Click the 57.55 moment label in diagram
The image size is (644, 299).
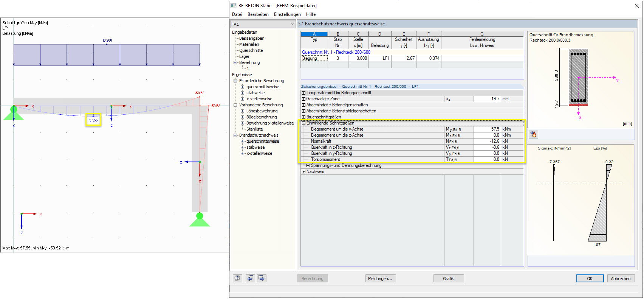pos(93,120)
